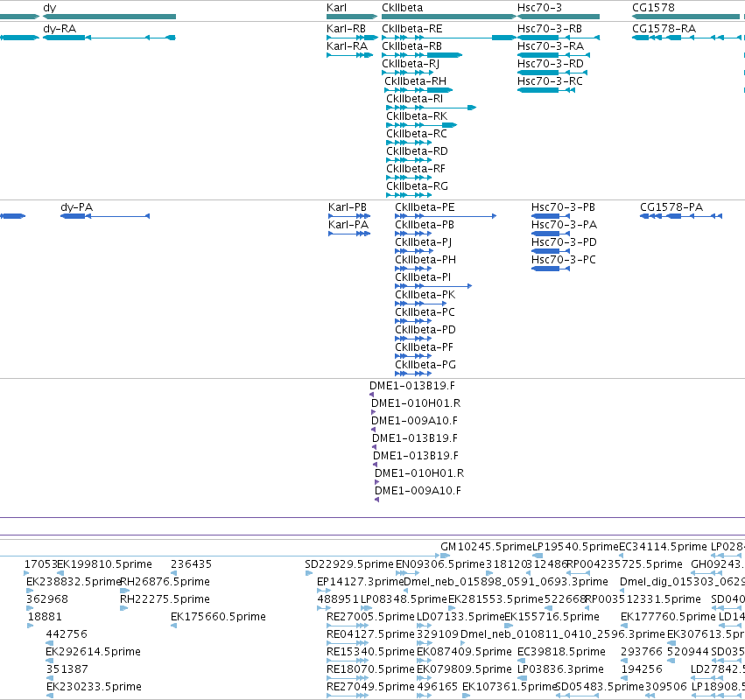The width and height of the screenshot is (745, 700).
Task: Open EST SD22929.5prime
Action: pyautogui.click(x=349, y=564)
